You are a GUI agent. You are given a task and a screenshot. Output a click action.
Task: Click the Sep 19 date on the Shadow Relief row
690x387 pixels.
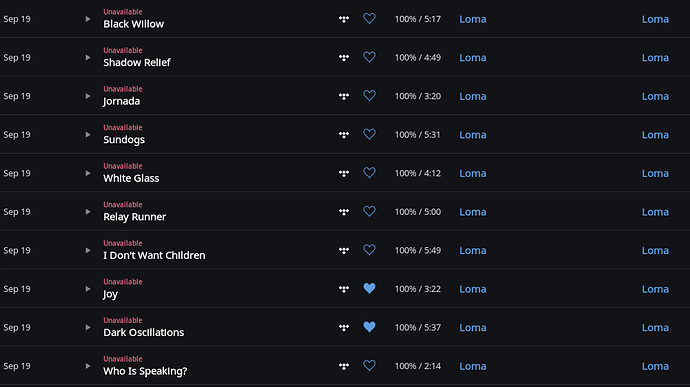point(17,58)
